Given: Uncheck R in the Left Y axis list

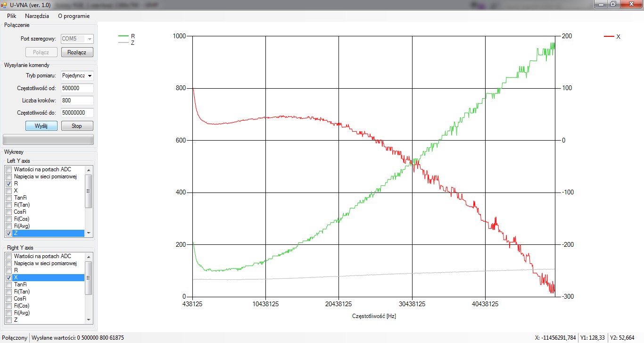Looking at the screenshot, I should click(x=9, y=184).
